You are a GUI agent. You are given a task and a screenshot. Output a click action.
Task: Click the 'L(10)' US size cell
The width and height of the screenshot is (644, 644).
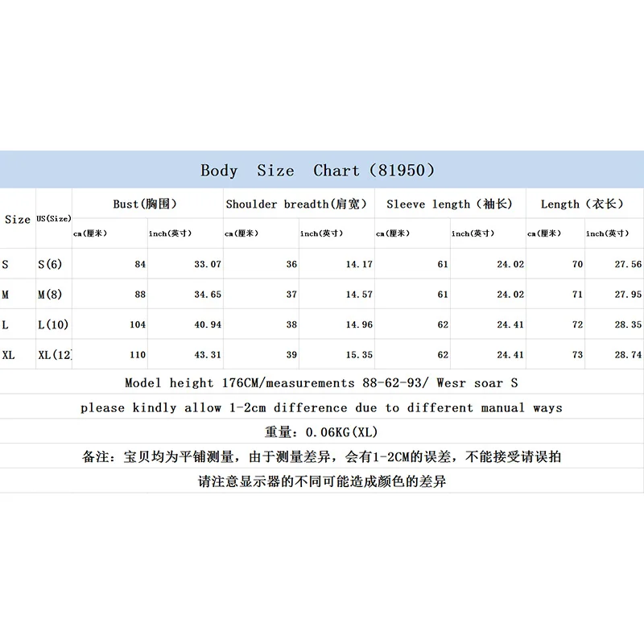pos(53,325)
